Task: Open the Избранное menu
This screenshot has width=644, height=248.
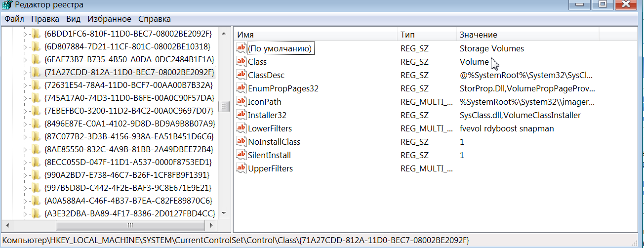Action: [109, 19]
